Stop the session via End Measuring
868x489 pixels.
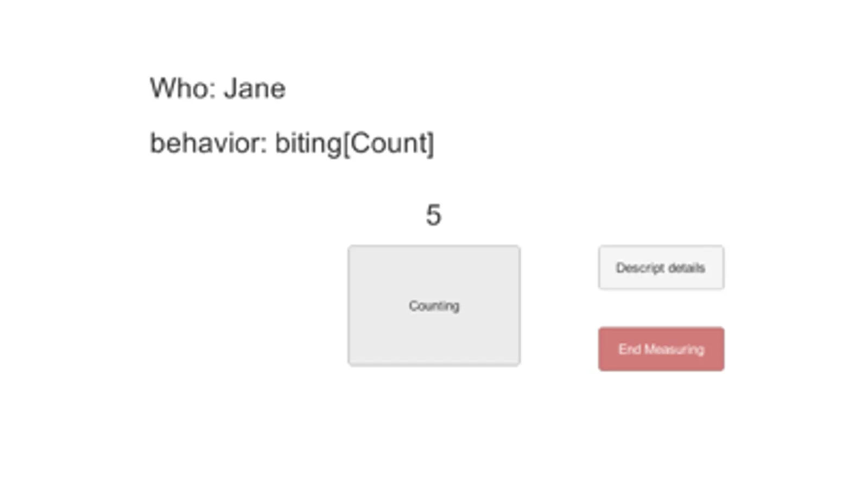point(661,349)
